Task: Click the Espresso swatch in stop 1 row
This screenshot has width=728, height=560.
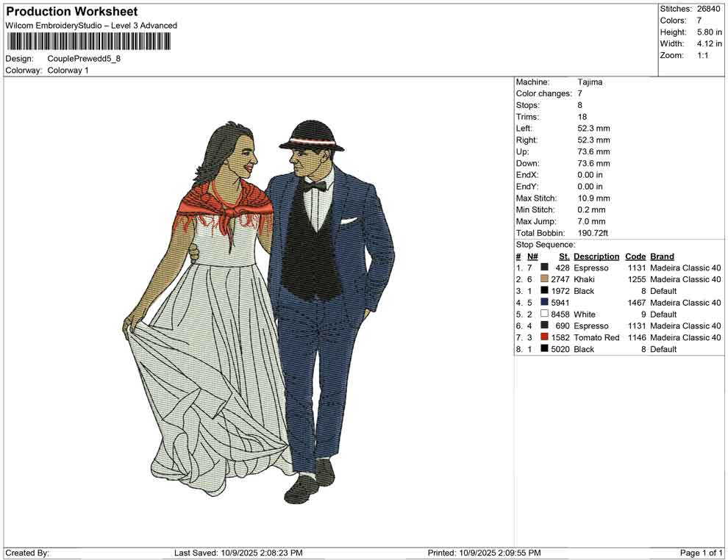Action: pyautogui.click(x=544, y=268)
